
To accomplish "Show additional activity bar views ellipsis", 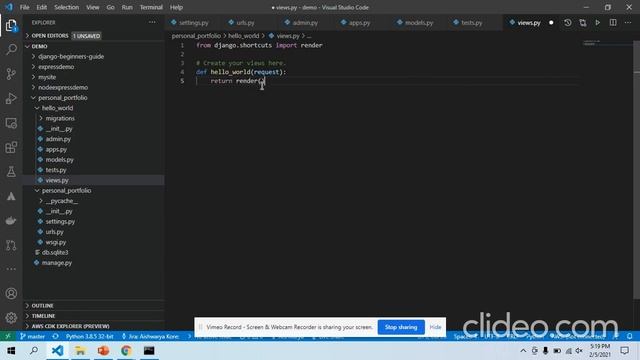I will pos(11,269).
